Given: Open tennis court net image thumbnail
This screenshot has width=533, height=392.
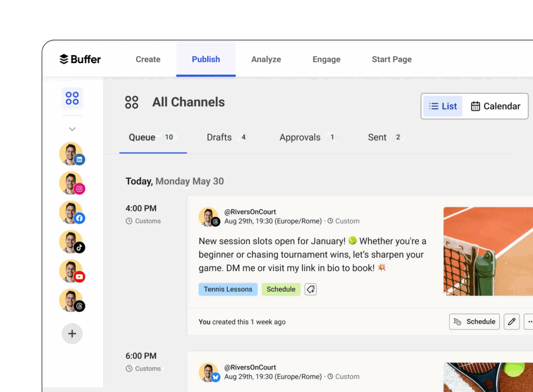Looking at the screenshot, I should [x=488, y=251].
